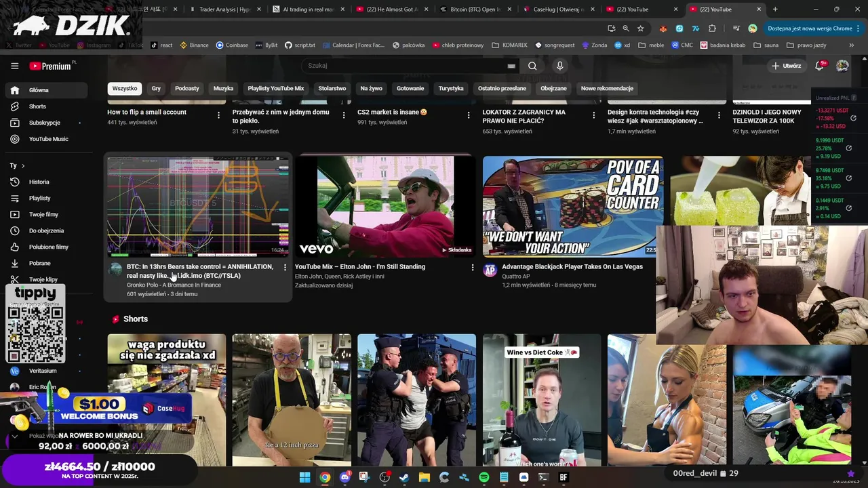Select the Muzyka filter chip
Viewport: 868px width, 488px height.
tap(223, 88)
